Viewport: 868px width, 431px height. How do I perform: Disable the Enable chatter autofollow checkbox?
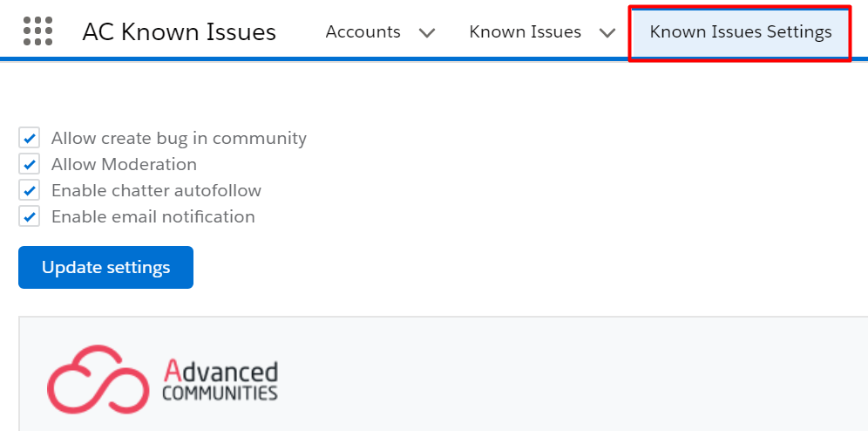30,190
